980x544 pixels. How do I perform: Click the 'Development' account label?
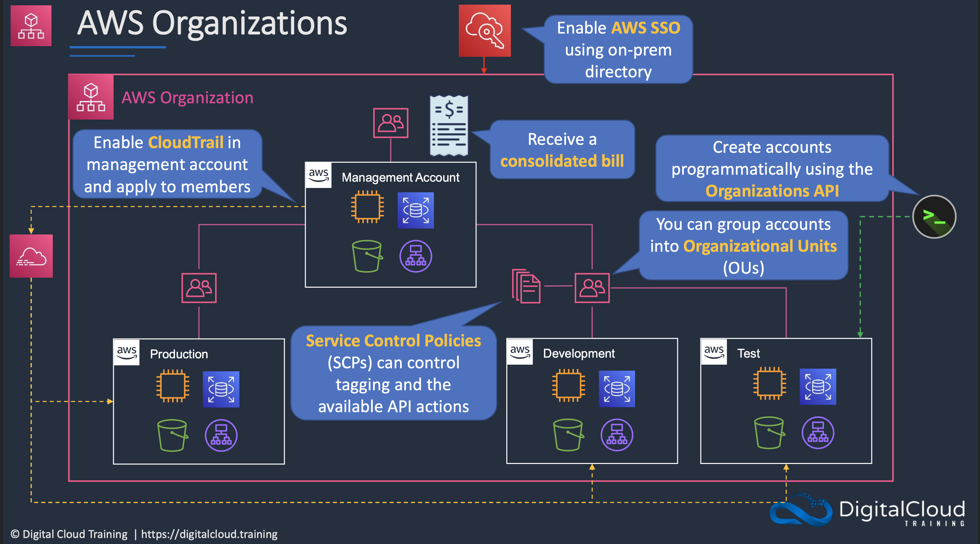point(579,353)
